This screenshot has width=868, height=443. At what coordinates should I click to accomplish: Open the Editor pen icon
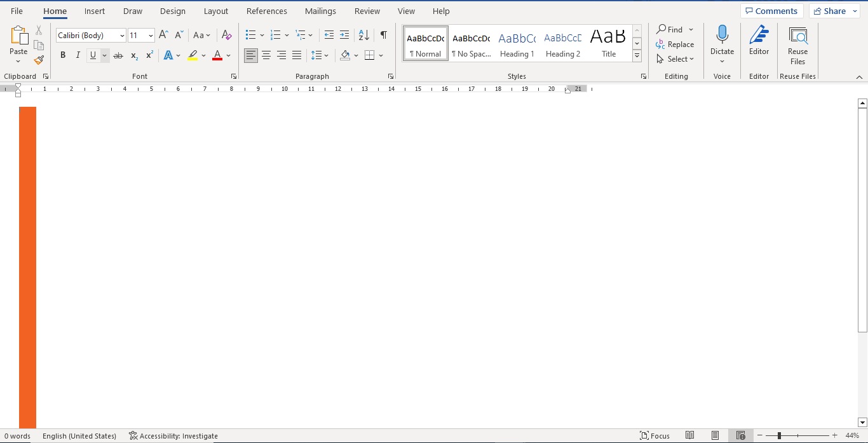point(759,35)
